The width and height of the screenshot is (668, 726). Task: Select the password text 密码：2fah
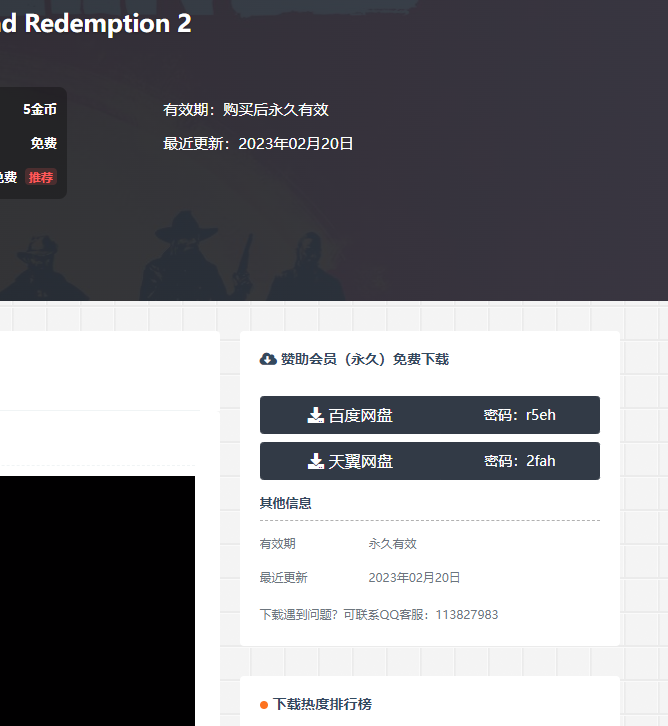519,461
